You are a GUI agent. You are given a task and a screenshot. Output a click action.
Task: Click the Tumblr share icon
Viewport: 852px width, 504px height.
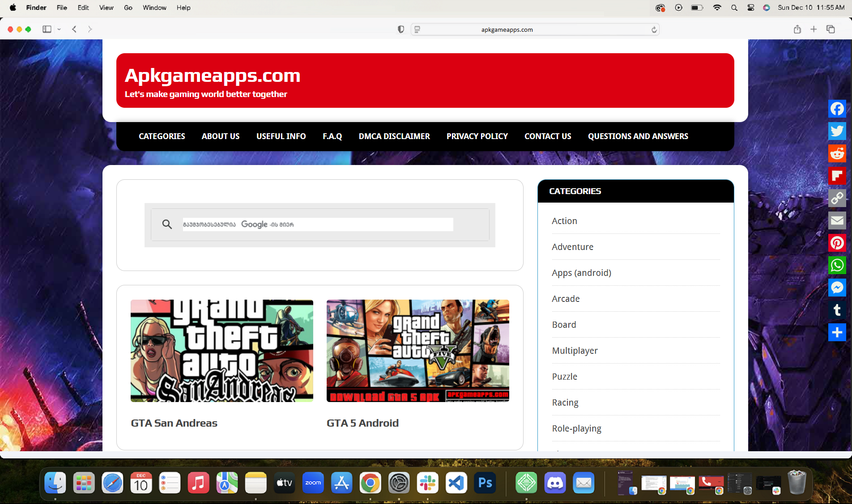coord(837,310)
